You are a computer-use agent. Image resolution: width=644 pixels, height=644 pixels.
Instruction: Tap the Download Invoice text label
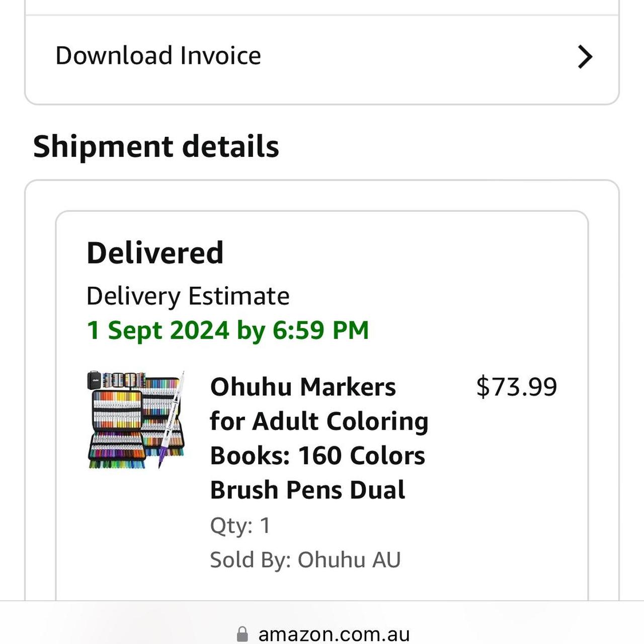click(158, 55)
